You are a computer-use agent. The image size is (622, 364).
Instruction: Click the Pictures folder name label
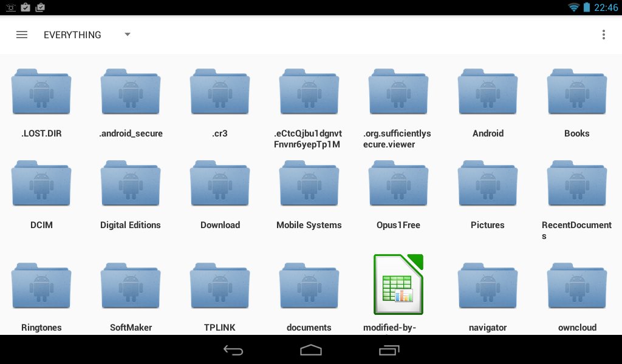[488, 225]
